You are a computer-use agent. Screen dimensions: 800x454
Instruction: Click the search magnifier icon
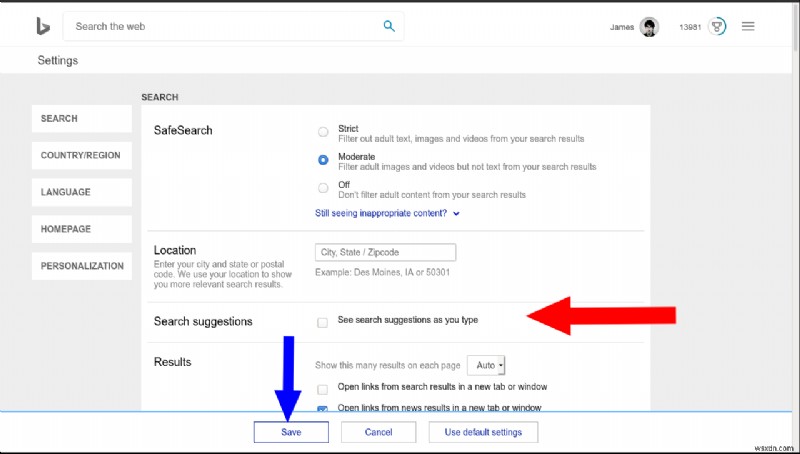tap(389, 26)
